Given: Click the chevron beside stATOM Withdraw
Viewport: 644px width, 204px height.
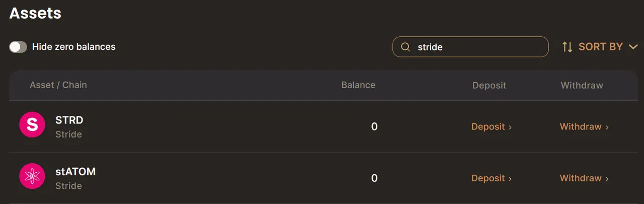Looking at the screenshot, I should pos(607,179).
